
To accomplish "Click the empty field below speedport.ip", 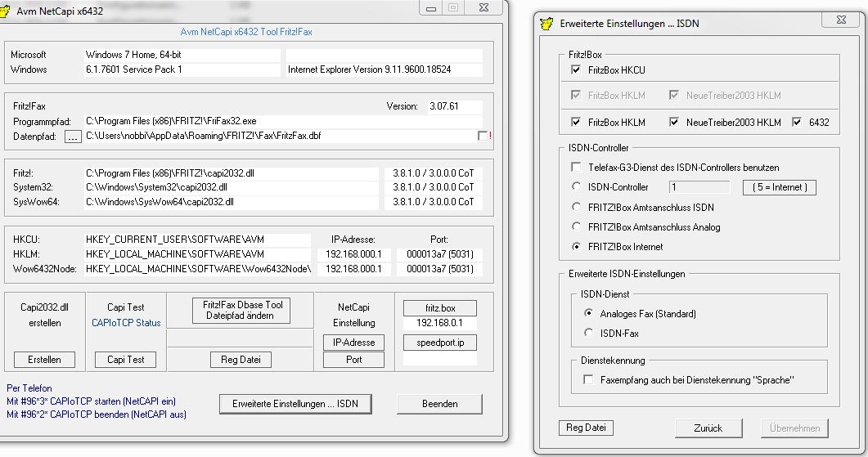I will coord(440,360).
